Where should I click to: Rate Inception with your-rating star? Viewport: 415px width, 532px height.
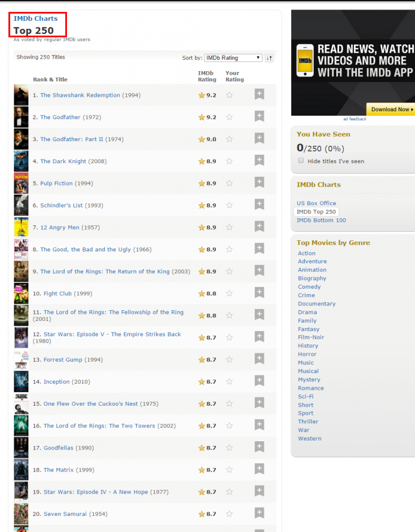229,382
